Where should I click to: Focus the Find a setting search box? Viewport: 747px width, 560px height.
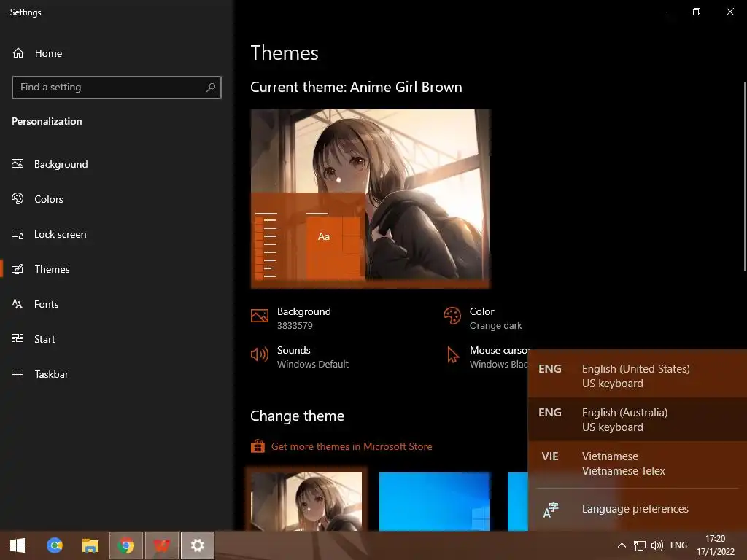click(x=116, y=87)
